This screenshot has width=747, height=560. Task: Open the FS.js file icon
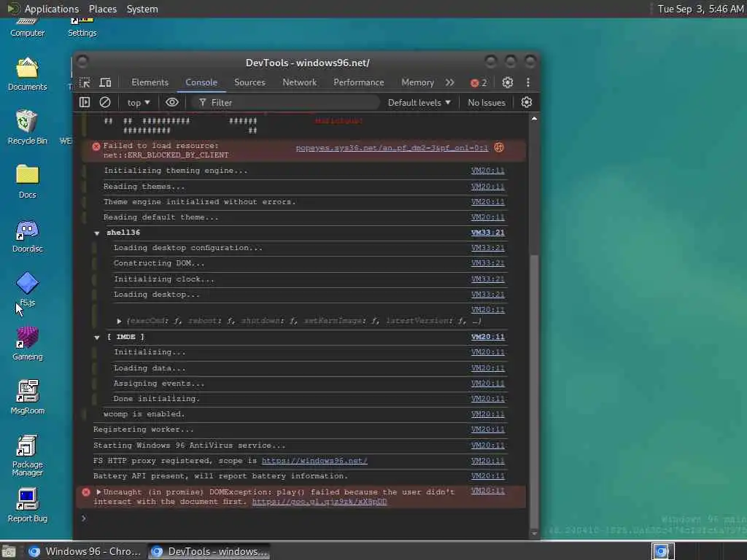(27, 289)
